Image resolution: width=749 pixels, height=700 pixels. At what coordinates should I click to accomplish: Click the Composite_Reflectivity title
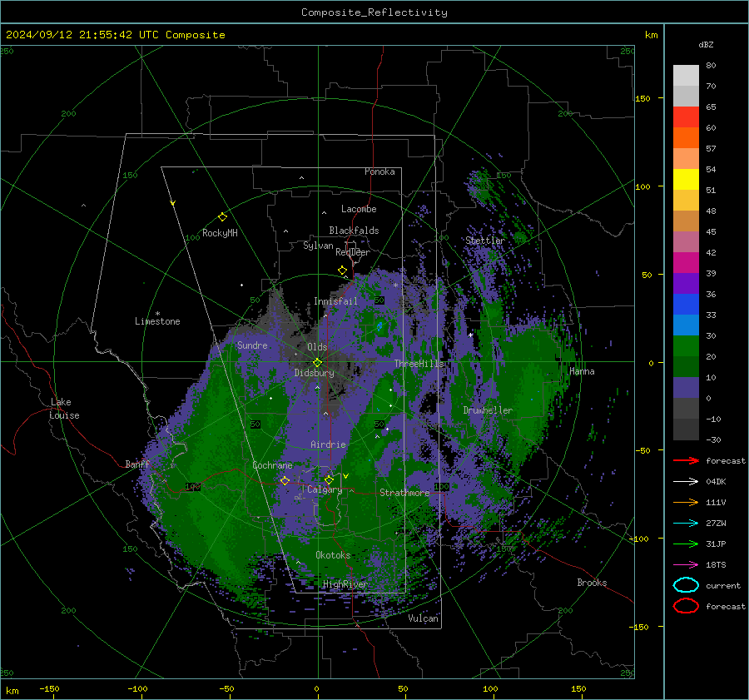(x=374, y=12)
